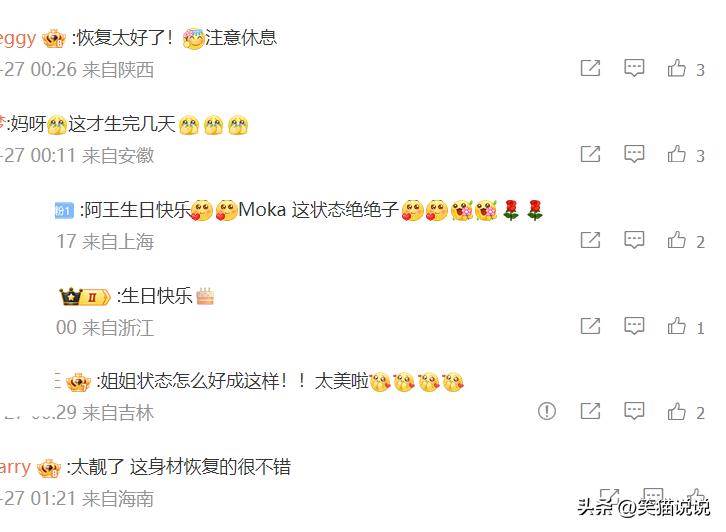Image resolution: width=726 pixels, height=532 pixels.
Task: Like the 浙江 '生日快乐' comment
Action: click(x=676, y=326)
